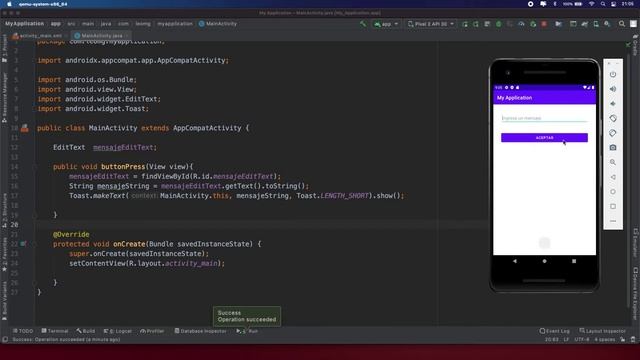Click the 4 spaces indent setting
The height and width of the screenshot is (360, 640).
click(x=604, y=340)
